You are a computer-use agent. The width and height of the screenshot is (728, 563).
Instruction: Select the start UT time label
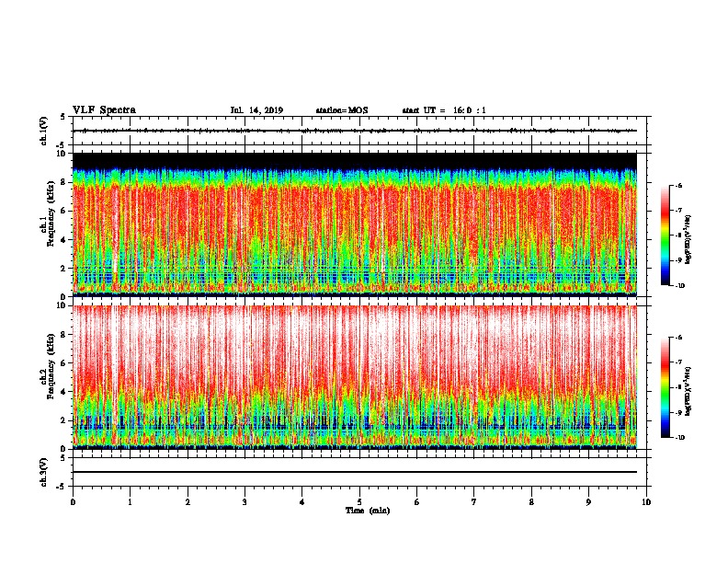[x=444, y=110]
